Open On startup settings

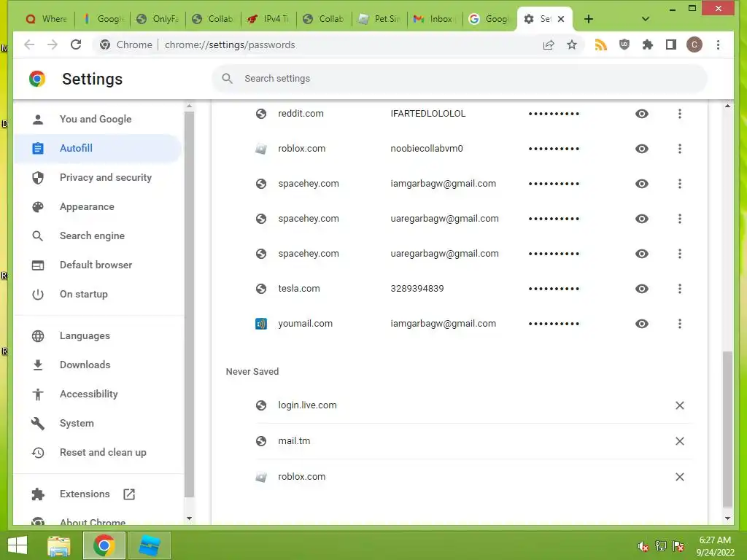click(98, 295)
